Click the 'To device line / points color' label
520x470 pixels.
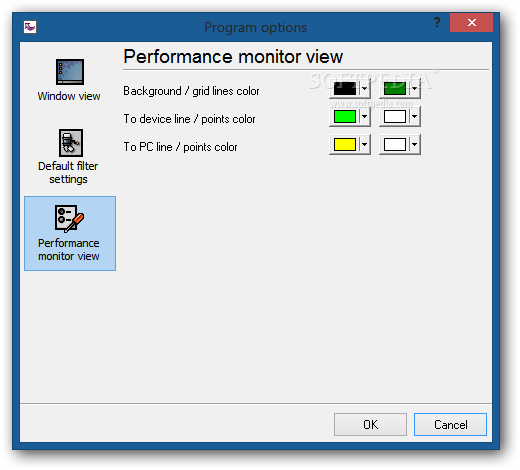[189, 119]
